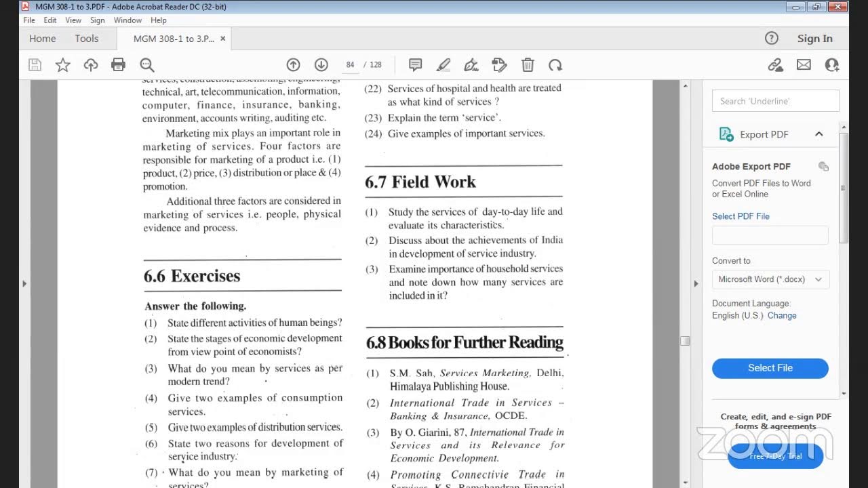
Task: Click the share link icon
Action: (x=775, y=65)
